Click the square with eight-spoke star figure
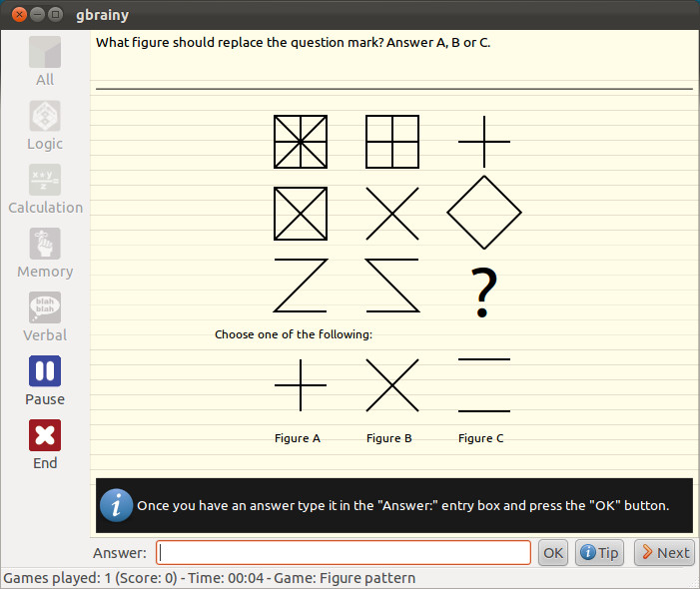700x589 pixels. pyautogui.click(x=301, y=142)
